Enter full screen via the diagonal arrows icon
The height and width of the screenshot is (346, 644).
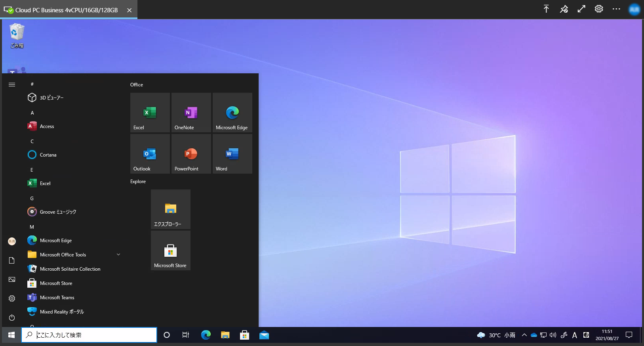pyautogui.click(x=581, y=9)
